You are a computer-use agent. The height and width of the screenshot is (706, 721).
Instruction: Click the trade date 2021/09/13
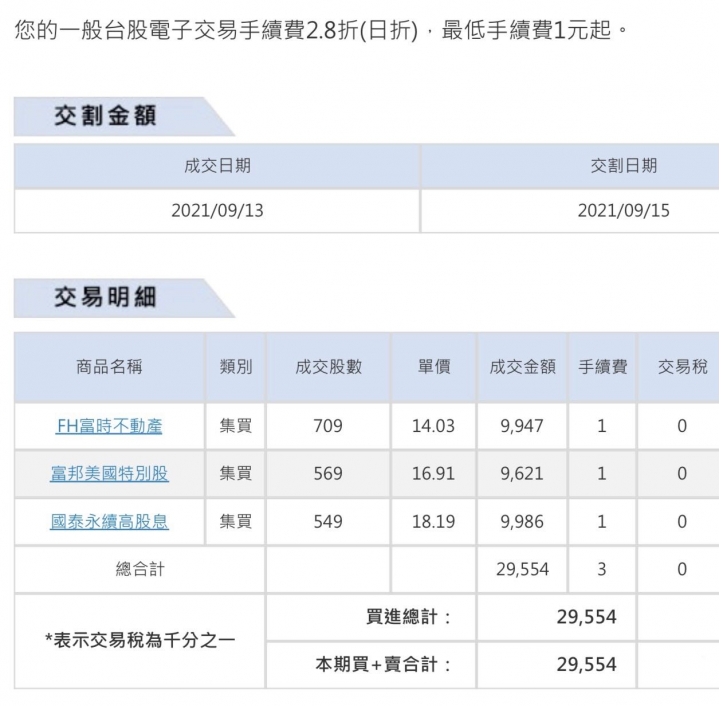point(217,211)
